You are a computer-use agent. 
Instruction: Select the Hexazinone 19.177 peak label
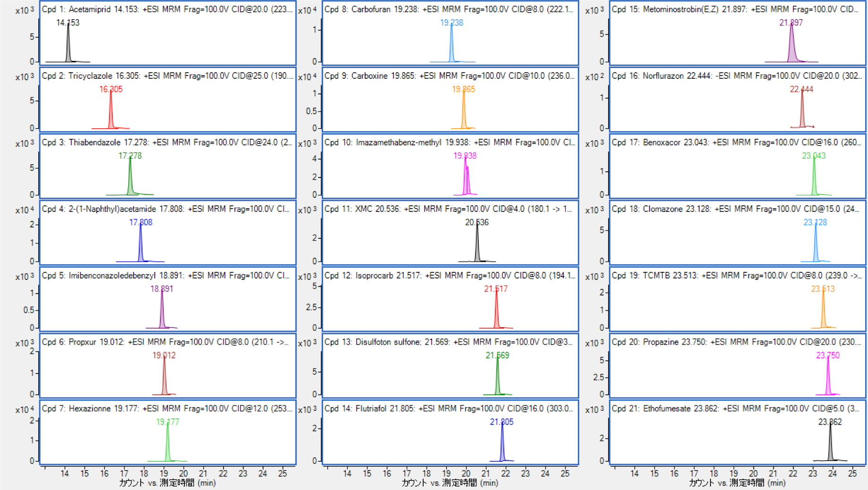click(167, 422)
